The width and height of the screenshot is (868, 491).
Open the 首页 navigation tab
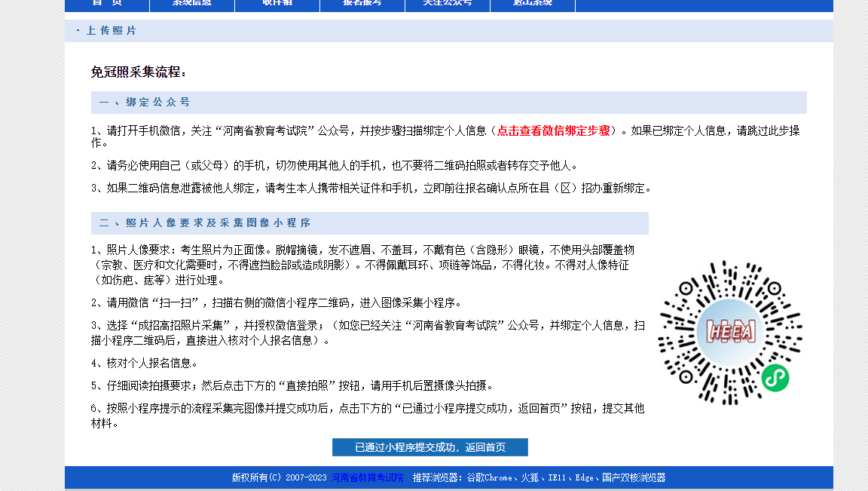pyautogui.click(x=107, y=4)
